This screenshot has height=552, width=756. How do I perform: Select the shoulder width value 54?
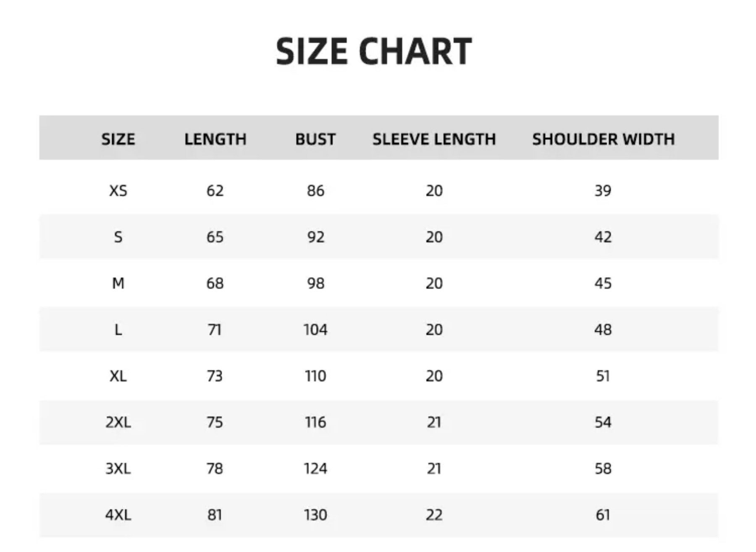pos(603,422)
